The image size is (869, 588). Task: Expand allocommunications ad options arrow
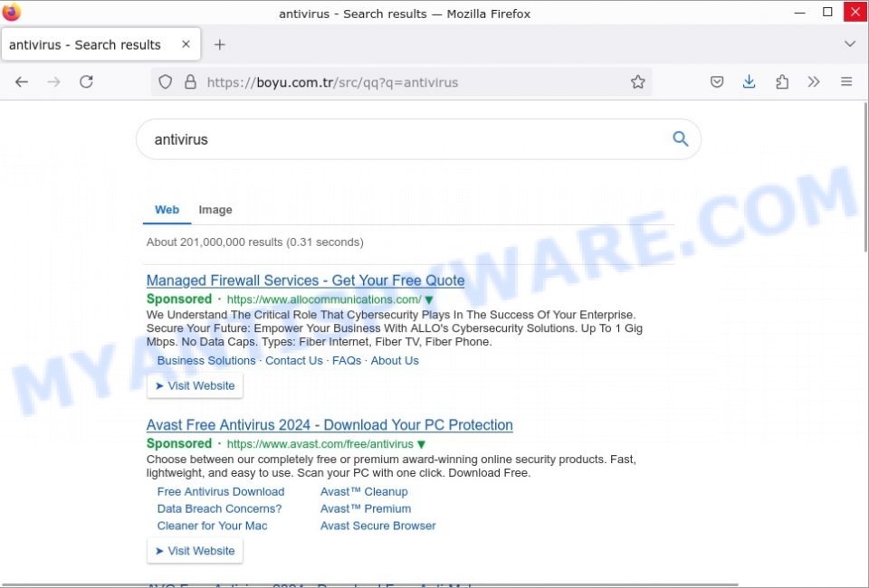coord(429,300)
